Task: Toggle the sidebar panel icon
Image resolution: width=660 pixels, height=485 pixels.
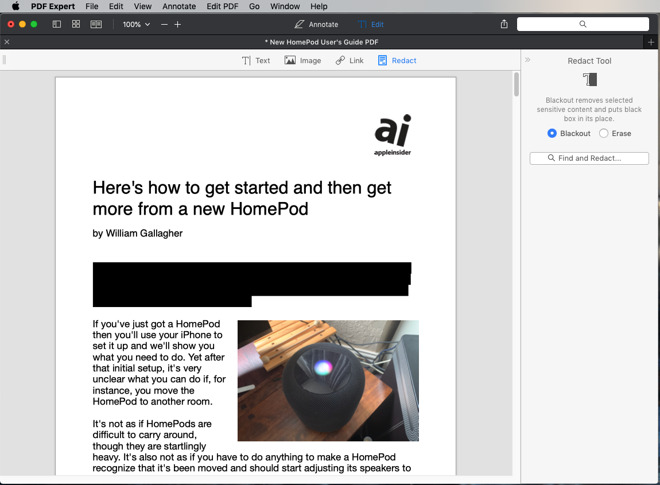Action: click(x=56, y=24)
